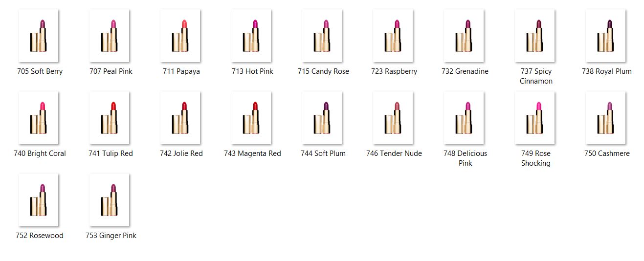
Task: Click the 711 Papaya lipstick thumbnail
Action: [x=180, y=36]
